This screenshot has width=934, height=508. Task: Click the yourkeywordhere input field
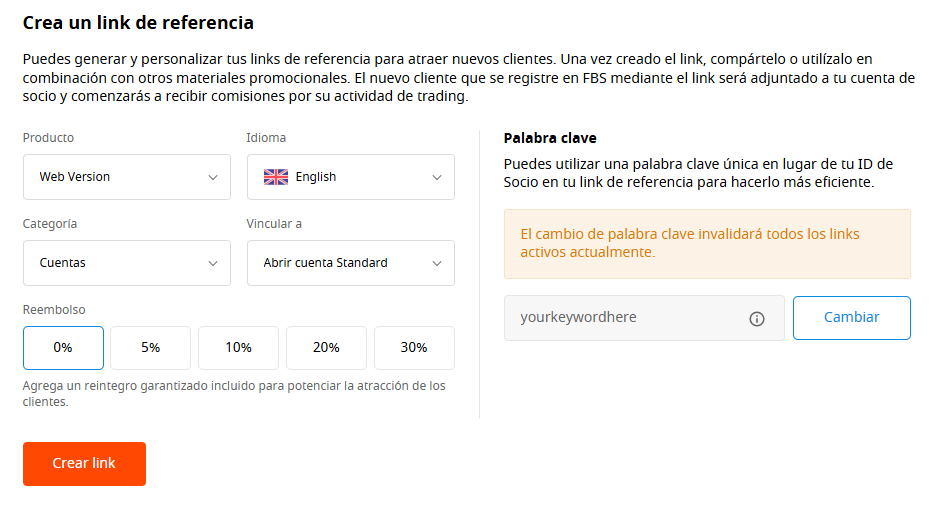tap(644, 318)
